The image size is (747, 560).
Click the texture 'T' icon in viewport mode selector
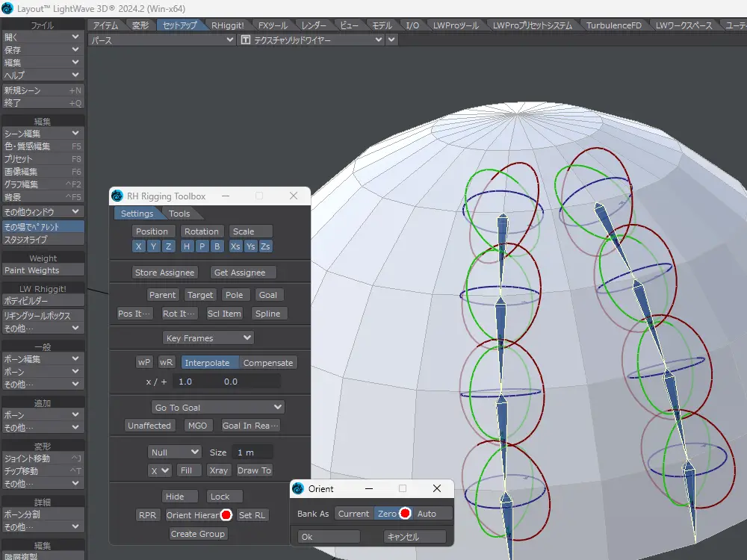tap(245, 40)
